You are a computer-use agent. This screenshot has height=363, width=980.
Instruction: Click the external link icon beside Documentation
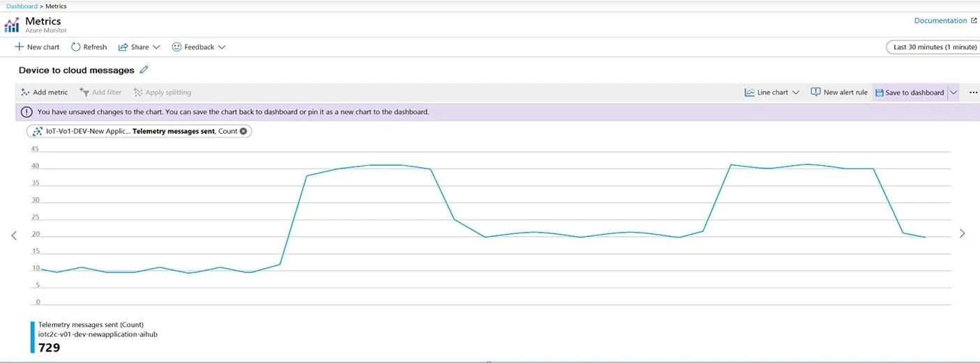pos(974,21)
